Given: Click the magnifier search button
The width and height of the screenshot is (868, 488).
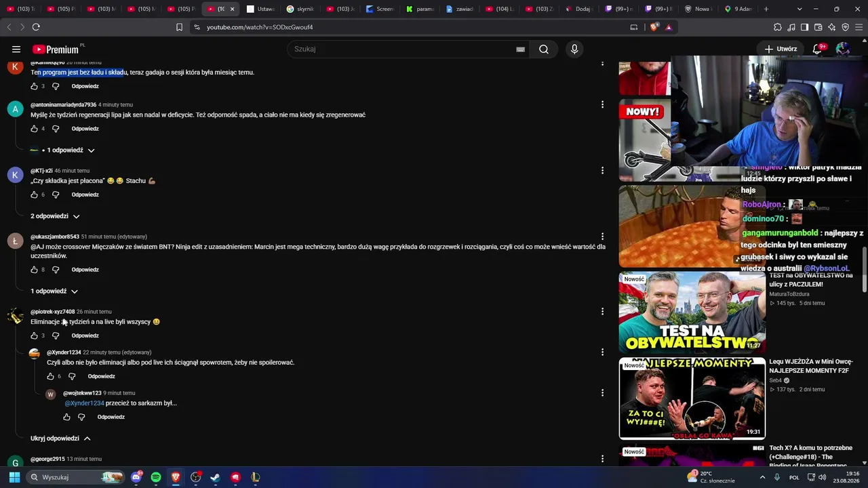Looking at the screenshot, I should click(544, 49).
